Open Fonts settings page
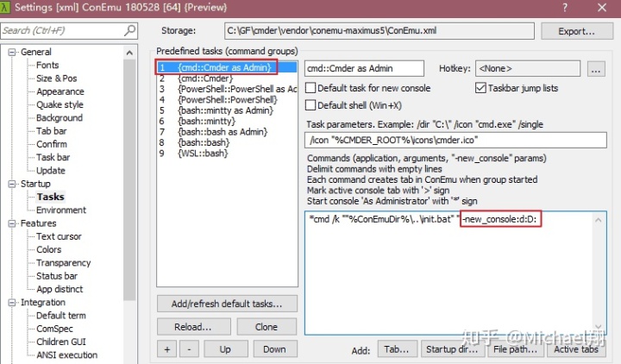The height and width of the screenshot is (364, 621). coord(47,65)
